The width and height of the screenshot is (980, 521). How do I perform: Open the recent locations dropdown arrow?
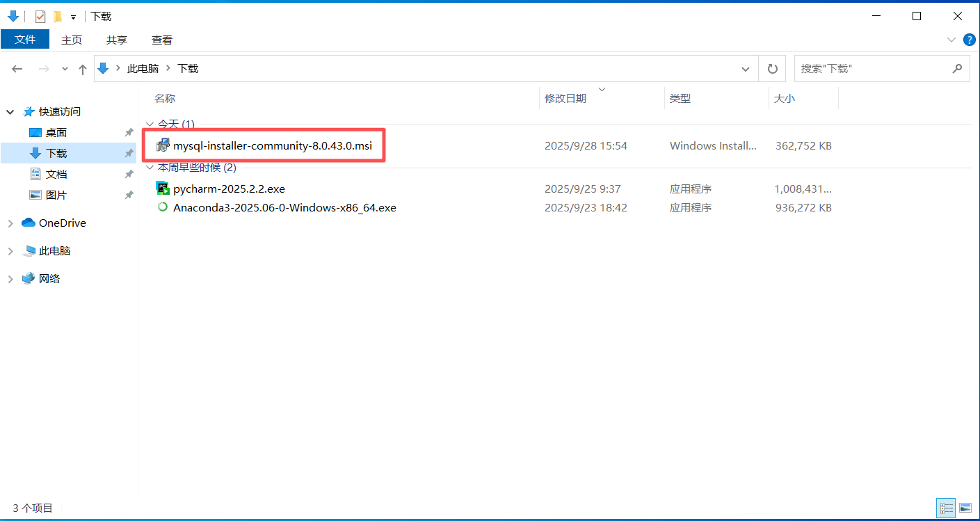tap(65, 69)
